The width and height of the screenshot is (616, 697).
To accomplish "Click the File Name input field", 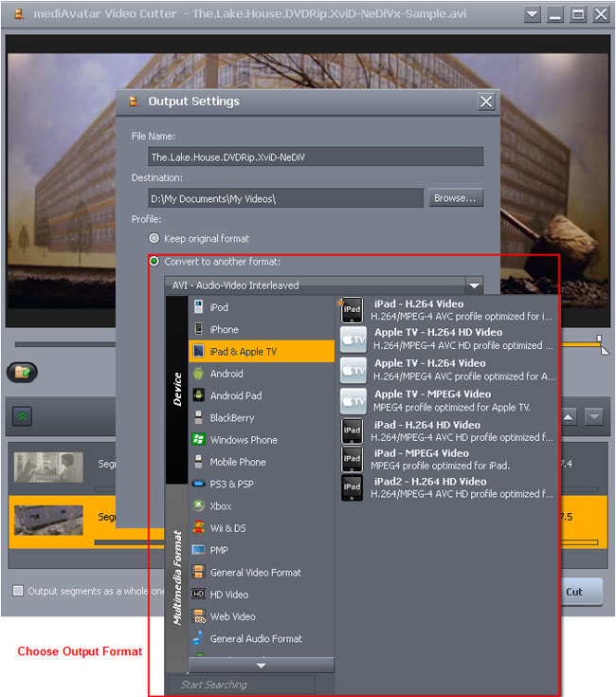I will point(316,156).
